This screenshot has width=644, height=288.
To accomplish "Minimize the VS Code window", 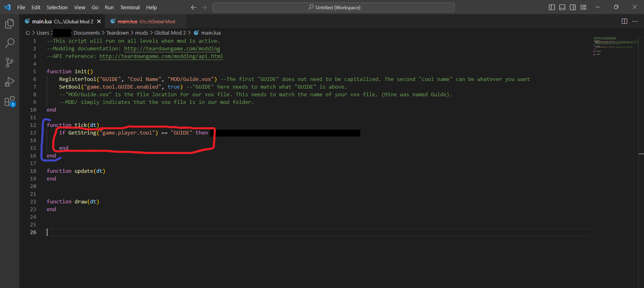I will click(x=598, y=7).
